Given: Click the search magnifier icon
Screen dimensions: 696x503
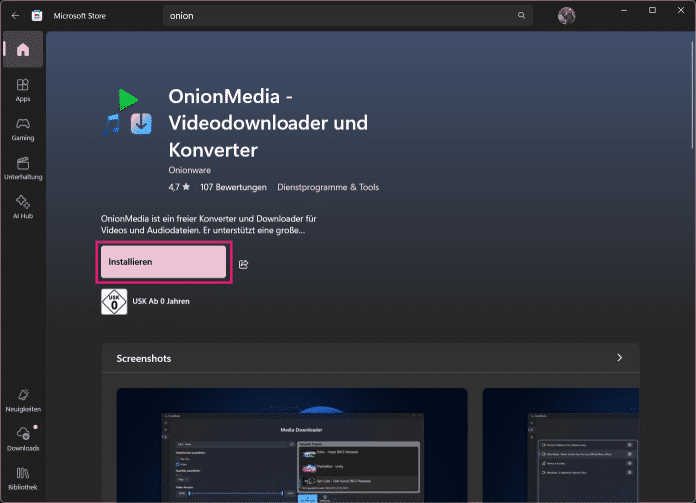Looking at the screenshot, I should pyautogui.click(x=521, y=16).
